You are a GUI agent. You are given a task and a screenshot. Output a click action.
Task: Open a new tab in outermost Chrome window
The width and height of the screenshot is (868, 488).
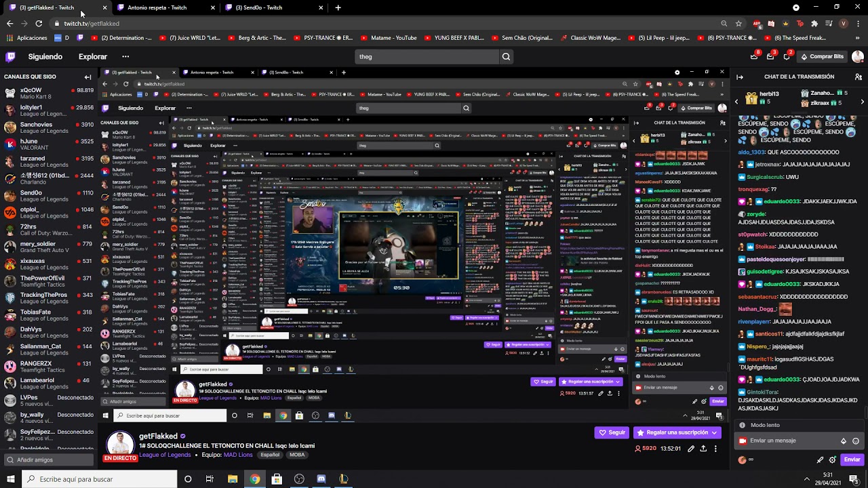pos(338,7)
